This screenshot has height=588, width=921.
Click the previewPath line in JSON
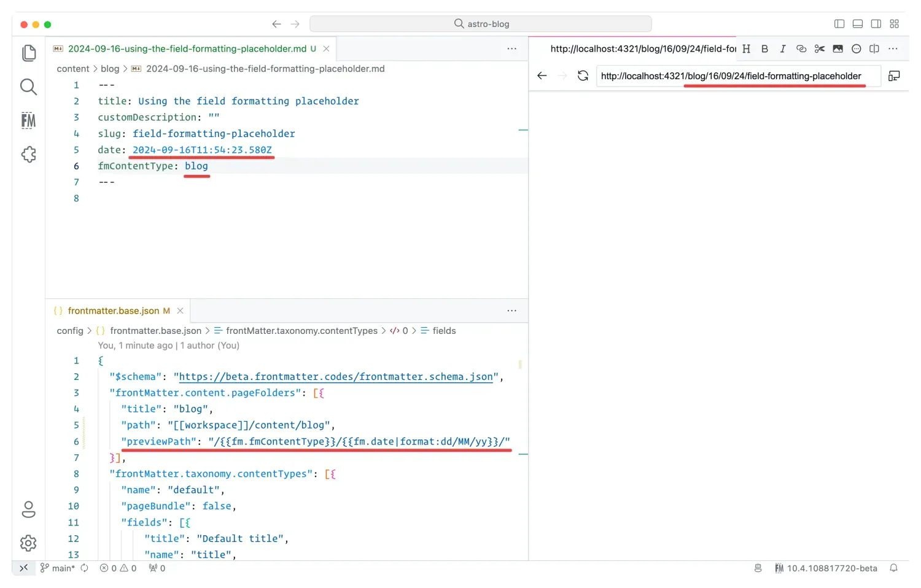316,442
